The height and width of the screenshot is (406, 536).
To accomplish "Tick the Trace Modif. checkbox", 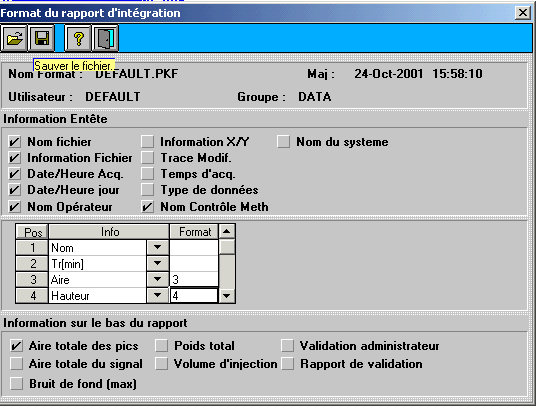I will [x=148, y=158].
